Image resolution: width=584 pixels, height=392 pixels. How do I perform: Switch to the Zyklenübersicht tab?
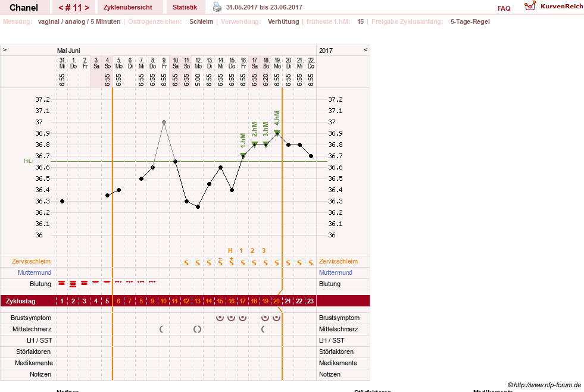(x=128, y=7)
